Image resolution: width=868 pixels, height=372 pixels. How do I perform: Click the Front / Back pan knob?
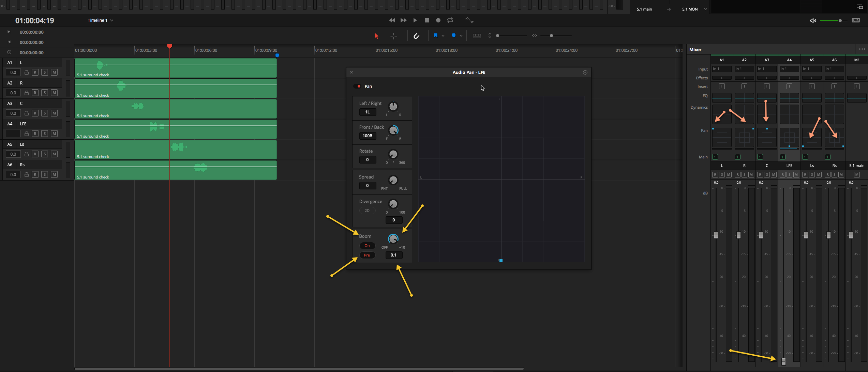pos(393,130)
